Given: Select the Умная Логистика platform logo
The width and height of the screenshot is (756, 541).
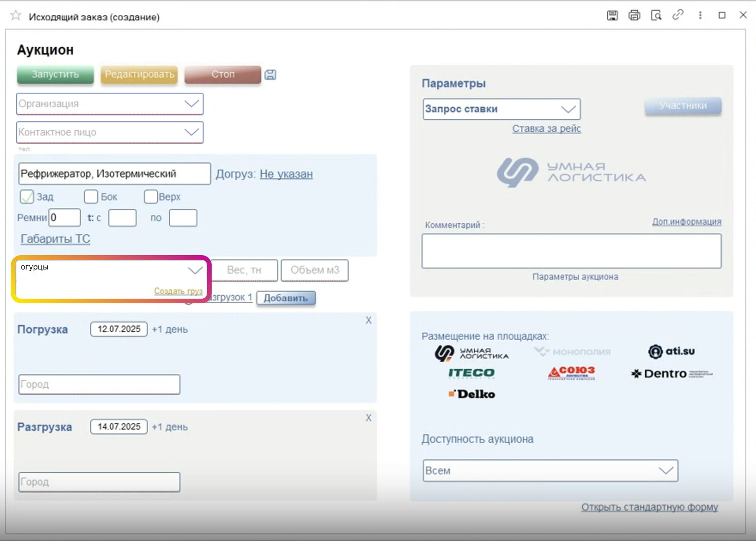Looking at the screenshot, I should pyautogui.click(x=472, y=353).
